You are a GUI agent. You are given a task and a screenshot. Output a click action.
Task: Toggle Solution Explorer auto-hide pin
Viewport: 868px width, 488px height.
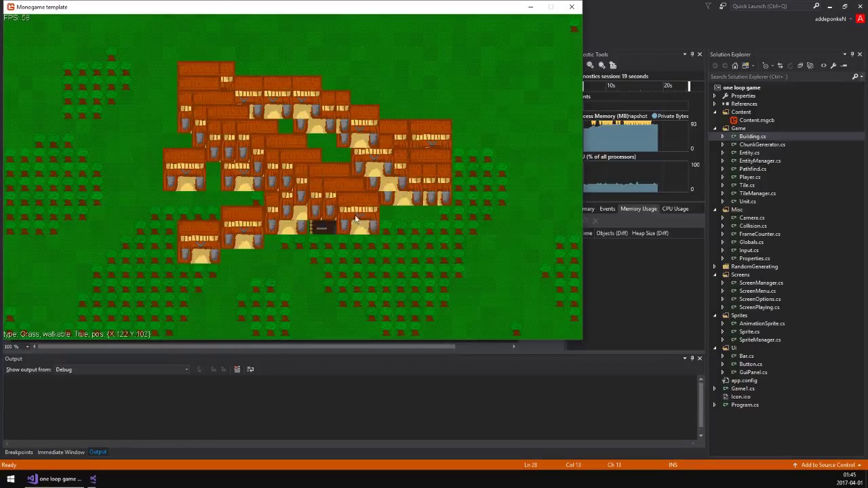[x=852, y=54]
